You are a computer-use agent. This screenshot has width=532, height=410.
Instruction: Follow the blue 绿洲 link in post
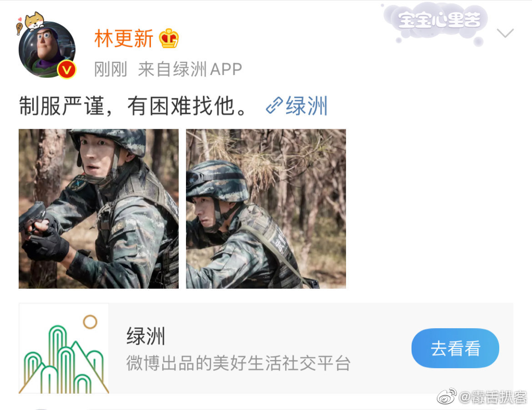(306, 105)
